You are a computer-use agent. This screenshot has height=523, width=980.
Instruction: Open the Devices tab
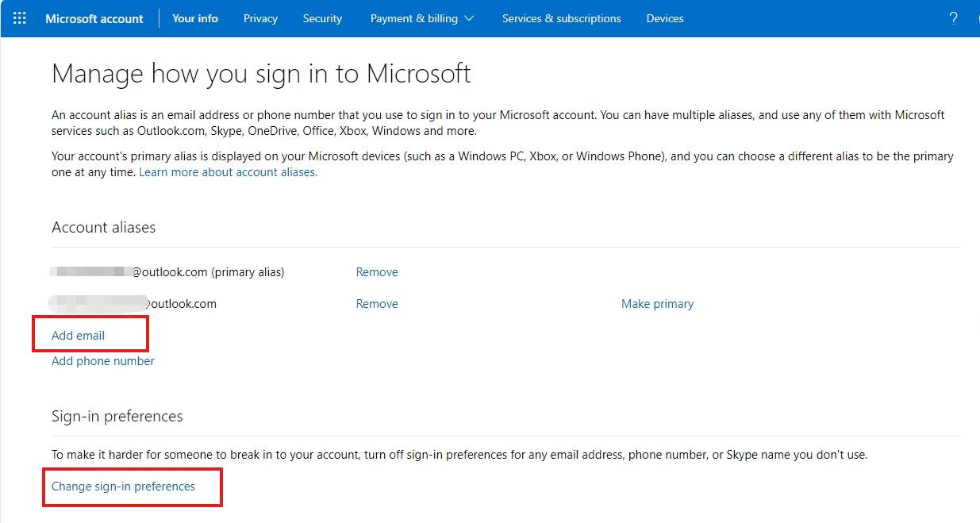coord(665,18)
